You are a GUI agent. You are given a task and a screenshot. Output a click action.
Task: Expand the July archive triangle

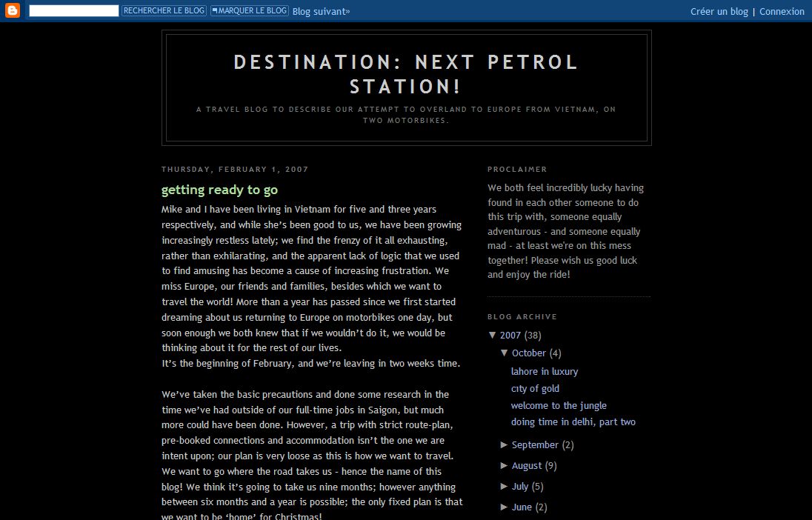505,487
